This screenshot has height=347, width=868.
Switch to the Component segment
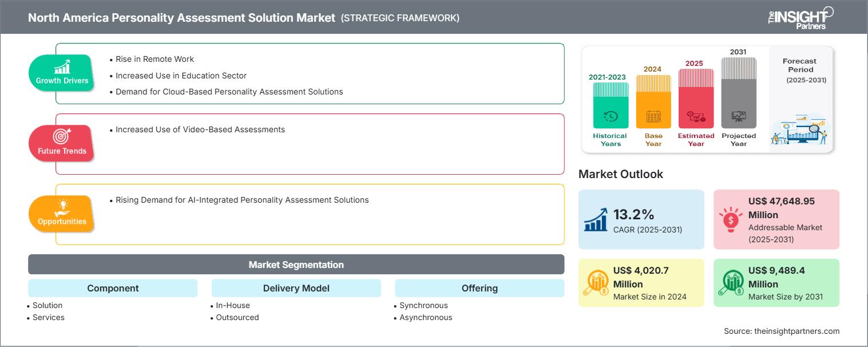(113, 288)
